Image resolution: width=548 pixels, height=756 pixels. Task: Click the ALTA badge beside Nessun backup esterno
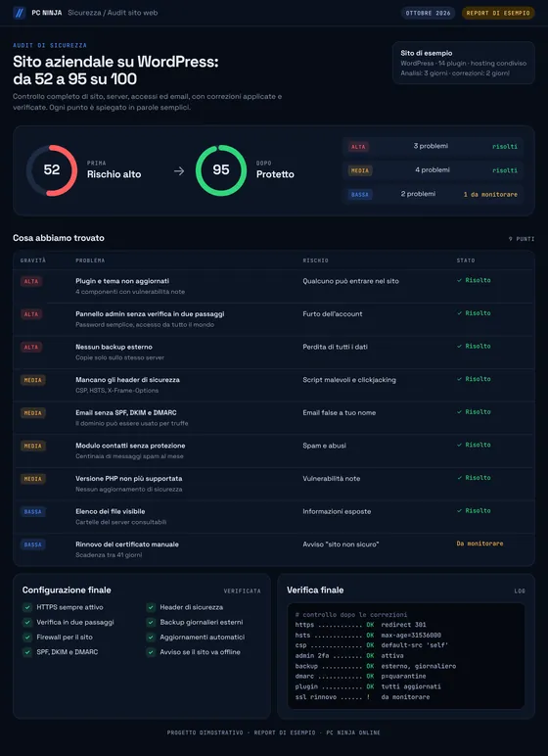31,347
